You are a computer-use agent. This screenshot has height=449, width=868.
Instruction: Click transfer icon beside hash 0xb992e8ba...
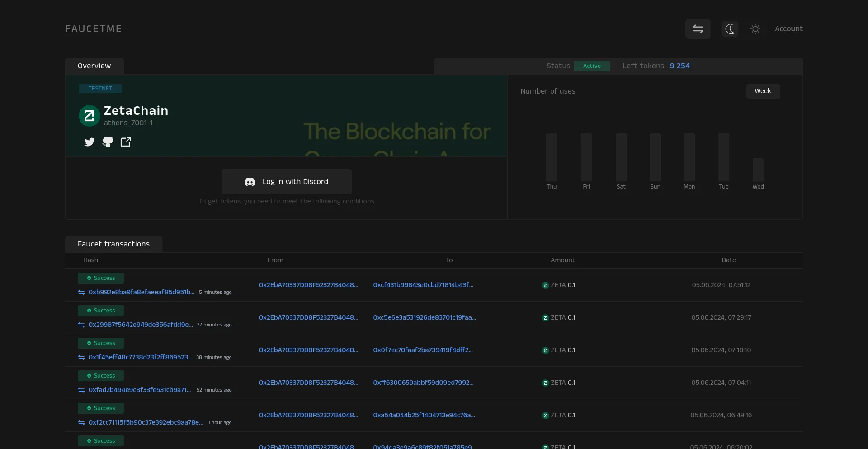click(81, 292)
